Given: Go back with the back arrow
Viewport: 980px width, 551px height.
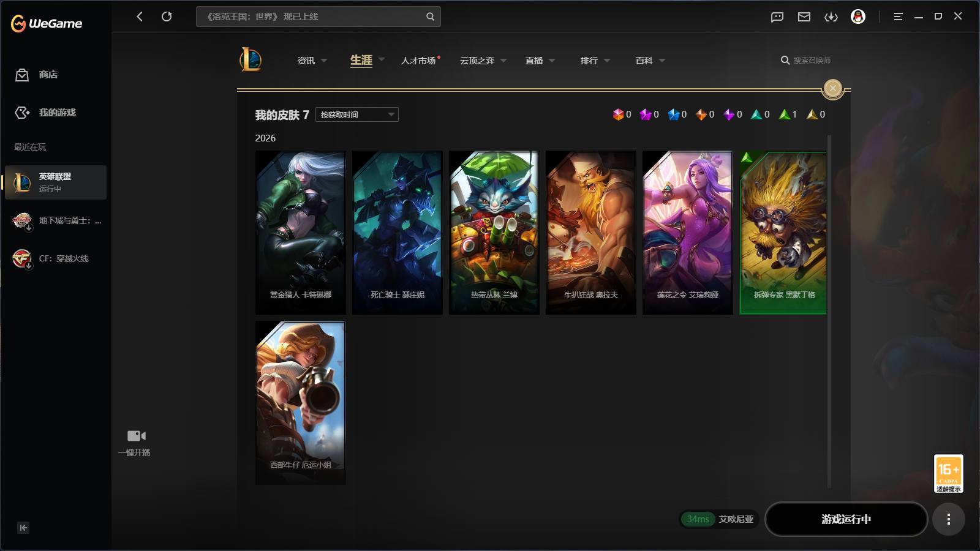Looking at the screenshot, I should click(140, 17).
